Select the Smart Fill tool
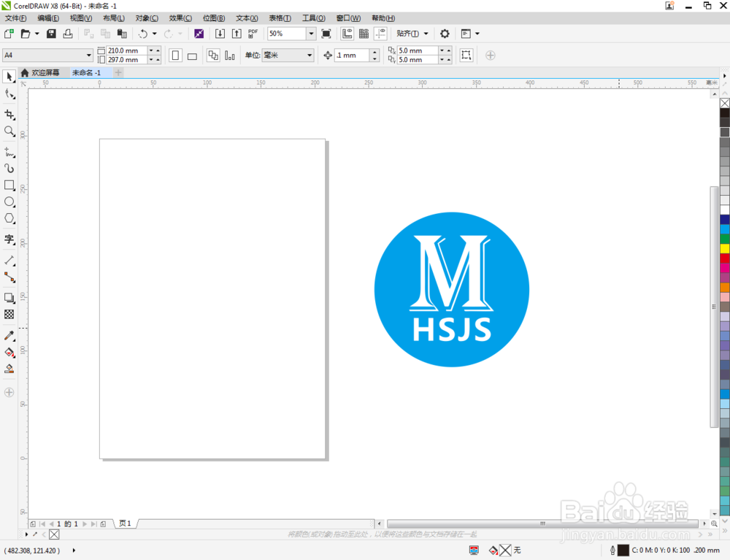730x560 pixels. pyautogui.click(x=9, y=369)
